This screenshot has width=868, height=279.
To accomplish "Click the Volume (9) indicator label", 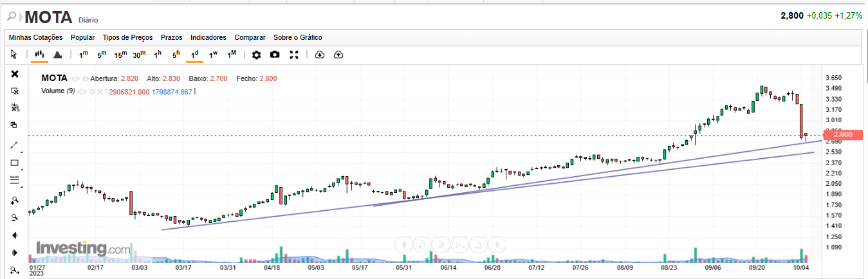I will tap(59, 91).
